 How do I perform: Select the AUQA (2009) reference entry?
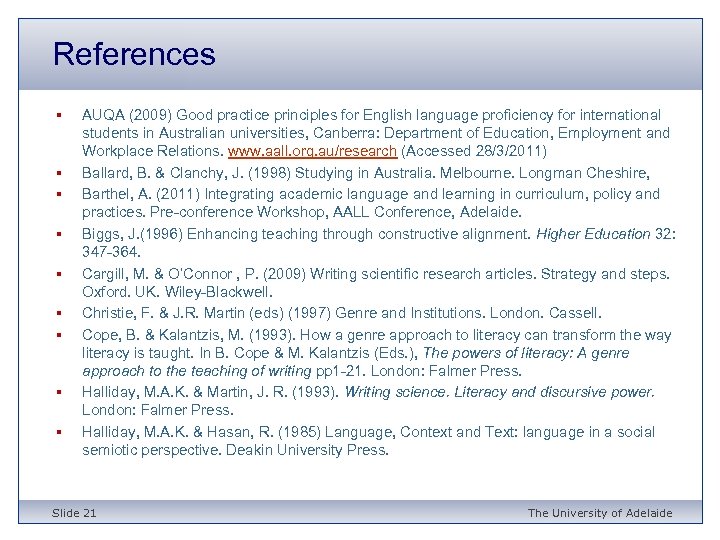tap(376, 133)
